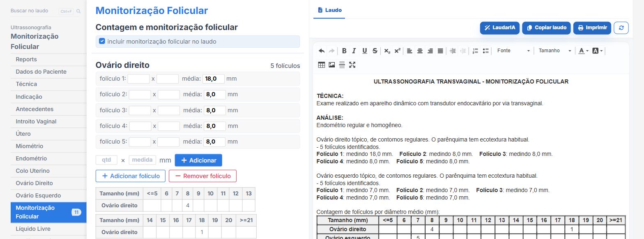Click the refresh report icon button
Screen dimensions: 644x239
[x=621, y=28]
